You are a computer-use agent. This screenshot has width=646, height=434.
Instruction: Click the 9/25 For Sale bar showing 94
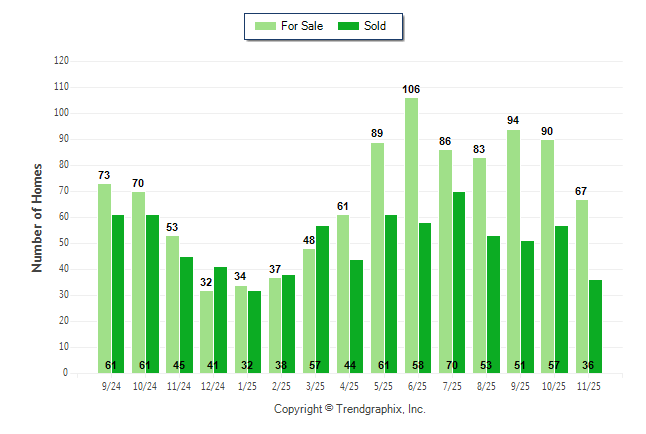513,251
